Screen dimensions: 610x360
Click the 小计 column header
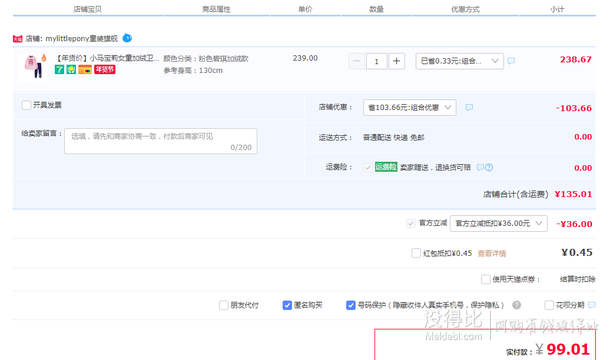point(557,9)
